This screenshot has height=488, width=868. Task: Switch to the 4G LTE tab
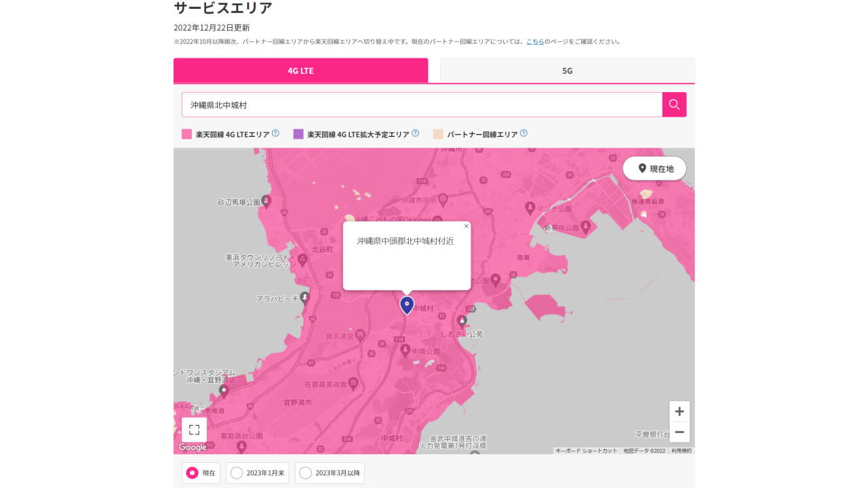tap(301, 70)
